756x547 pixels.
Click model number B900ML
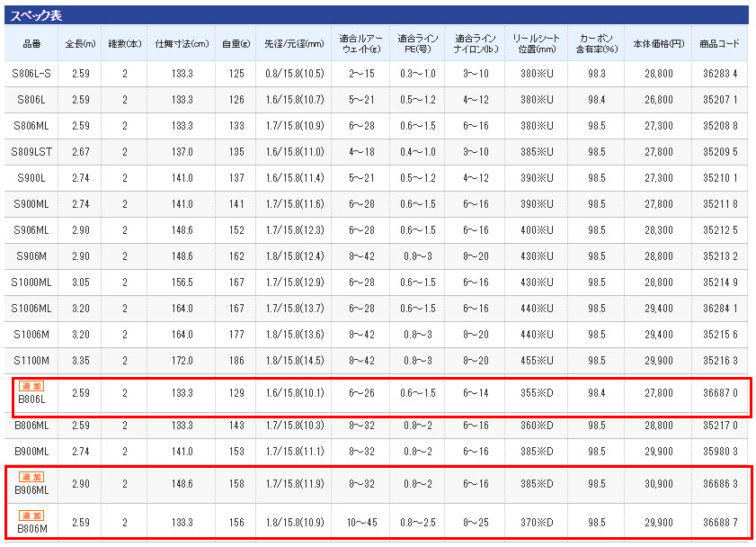[31, 452]
